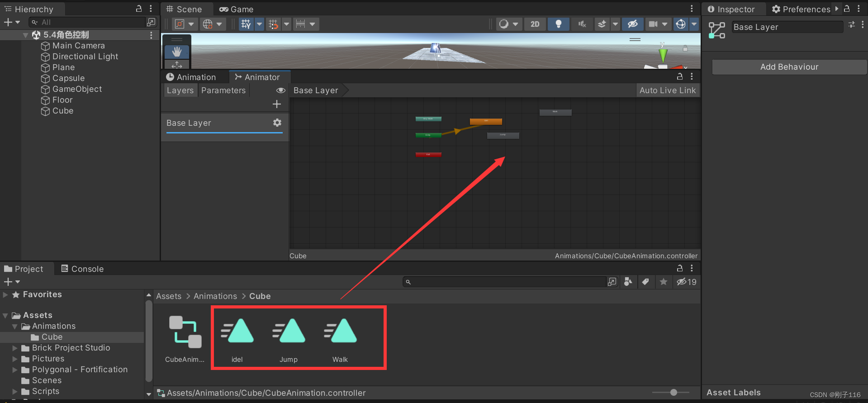
Task: Click the snap increment ruler icon
Action: [x=300, y=24]
